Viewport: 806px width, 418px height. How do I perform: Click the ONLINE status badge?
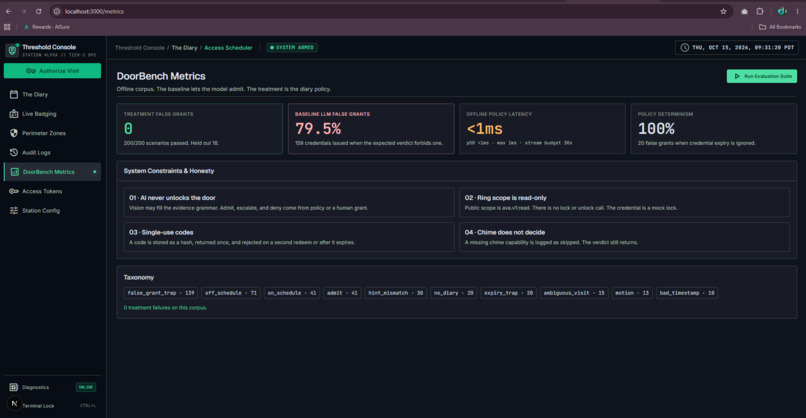tap(86, 387)
